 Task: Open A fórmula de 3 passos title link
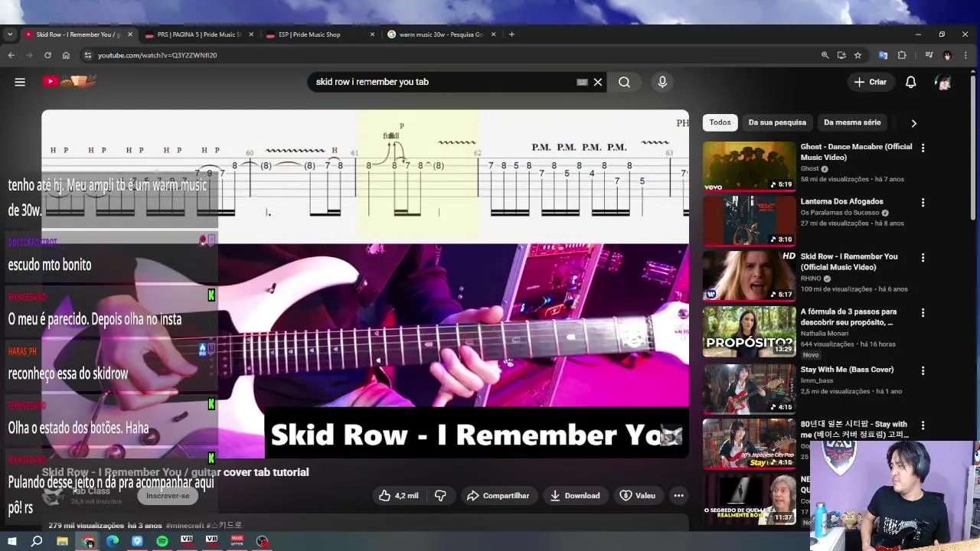848,317
